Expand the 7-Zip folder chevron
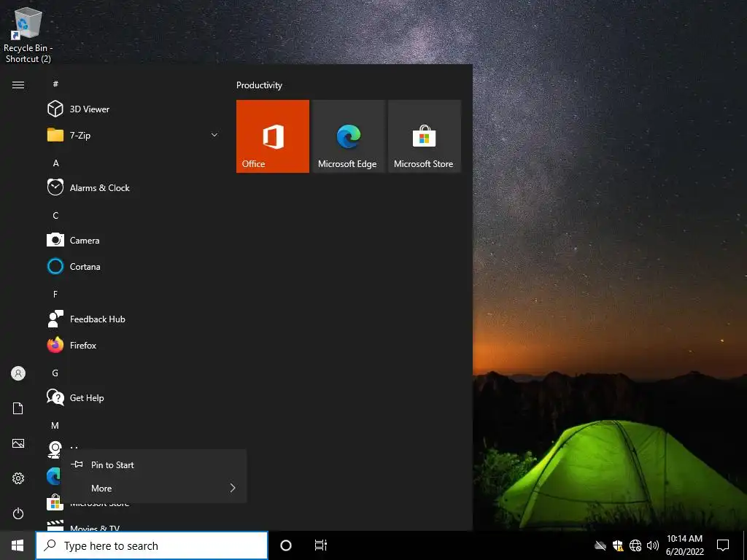747x560 pixels. [214, 135]
